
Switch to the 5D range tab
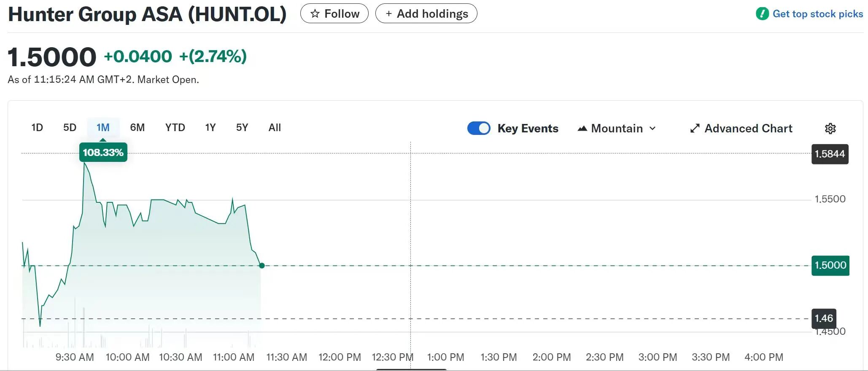70,128
